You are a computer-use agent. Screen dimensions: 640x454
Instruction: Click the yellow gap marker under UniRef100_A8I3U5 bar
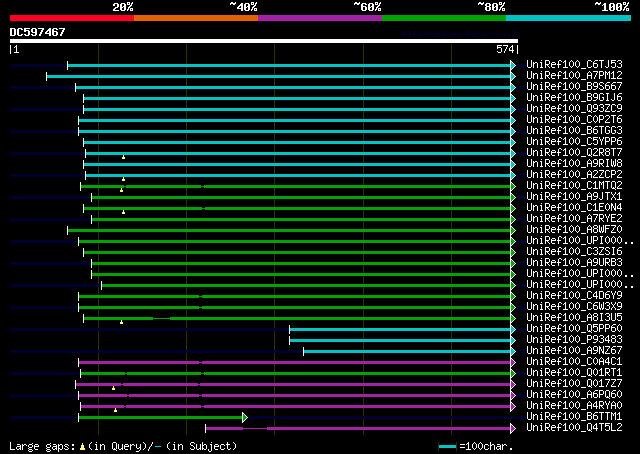point(121,323)
